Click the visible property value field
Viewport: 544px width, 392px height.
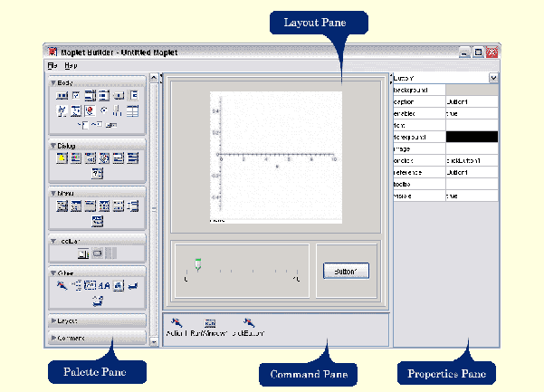point(472,195)
